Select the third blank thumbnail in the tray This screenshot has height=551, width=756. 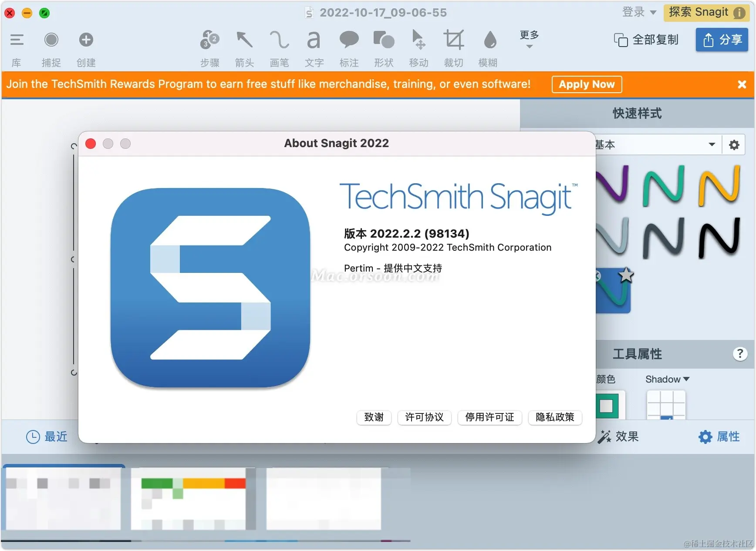point(324,498)
